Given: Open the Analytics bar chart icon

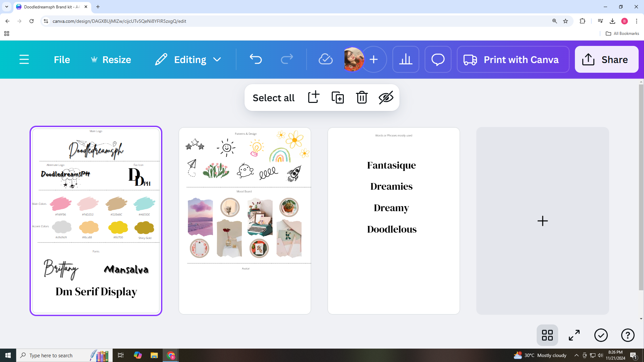Looking at the screenshot, I should coord(406,59).
